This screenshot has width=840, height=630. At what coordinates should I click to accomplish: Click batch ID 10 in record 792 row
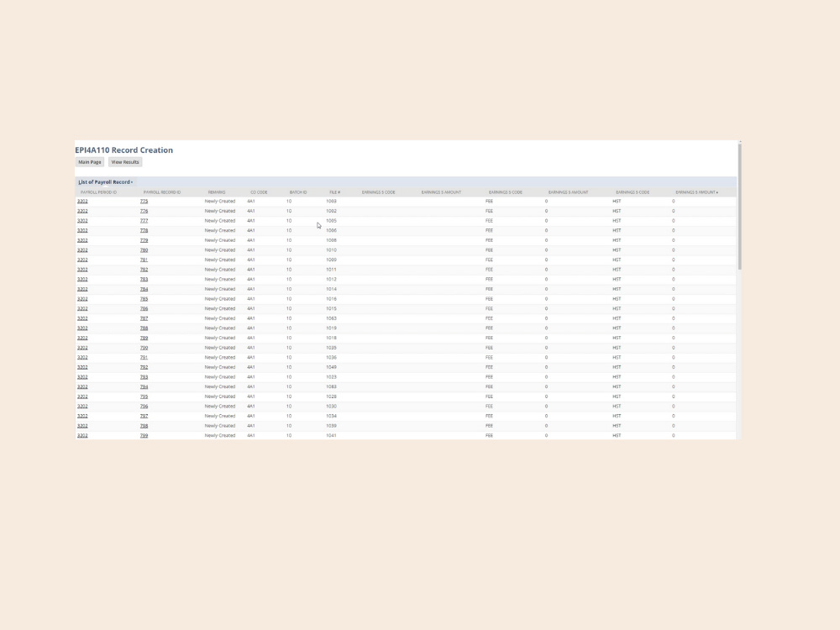[289, 367]
